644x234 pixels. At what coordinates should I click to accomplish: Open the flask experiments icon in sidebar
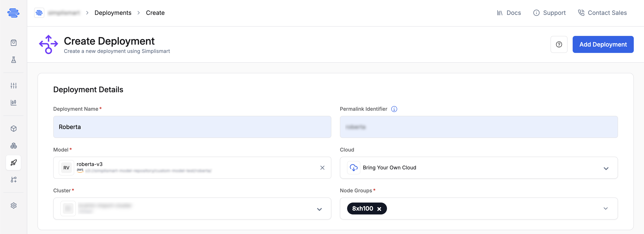click(x=13, y=60)
